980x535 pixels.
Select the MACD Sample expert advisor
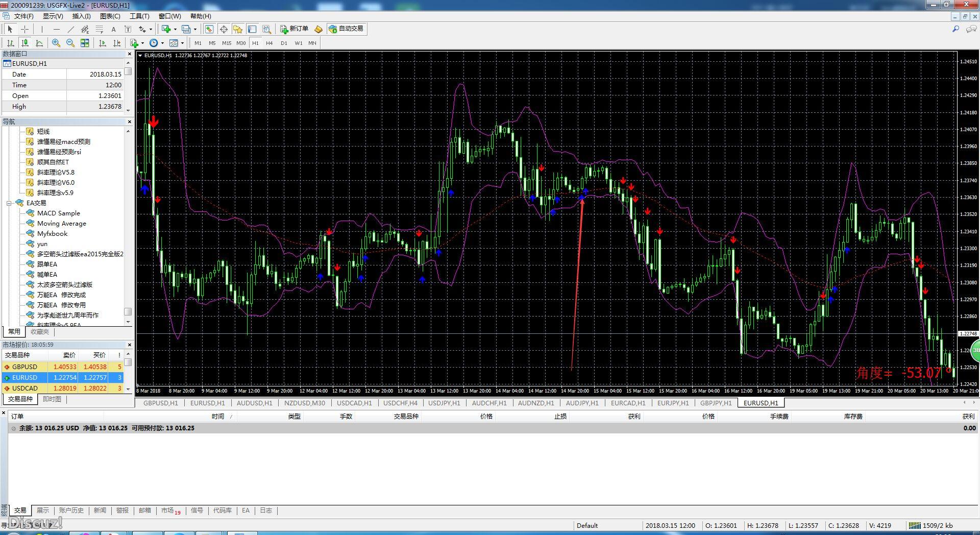59,213
